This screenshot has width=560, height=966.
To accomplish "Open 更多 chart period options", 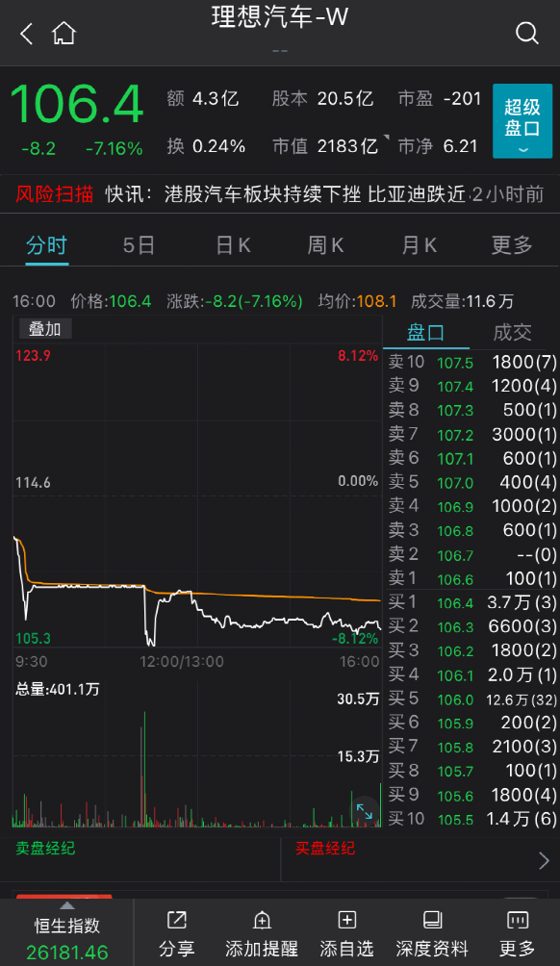I will tap(512, 245).
